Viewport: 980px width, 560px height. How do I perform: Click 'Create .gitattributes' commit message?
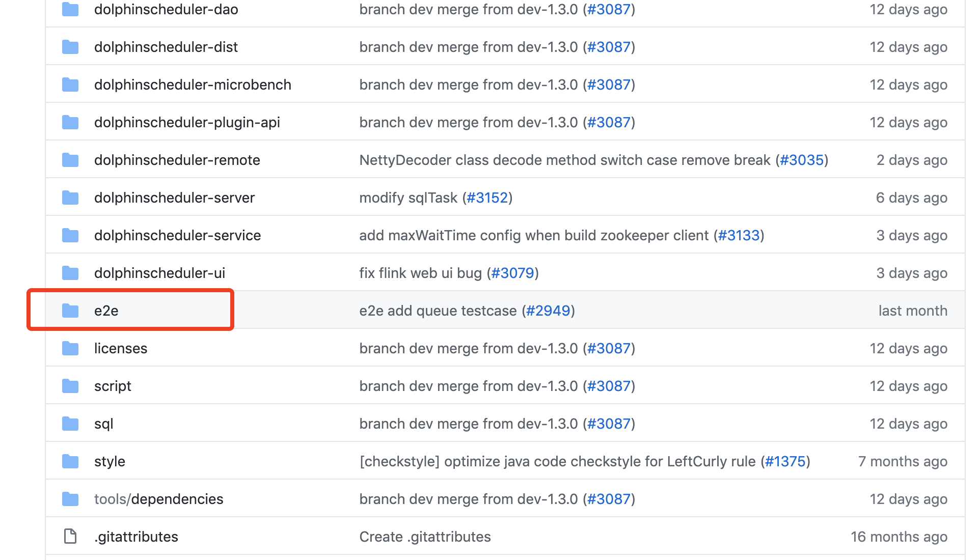[425, 537]
